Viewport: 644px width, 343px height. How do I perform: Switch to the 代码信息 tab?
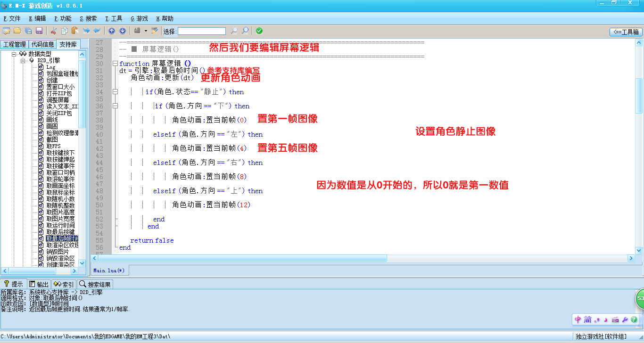click(42, 44)
